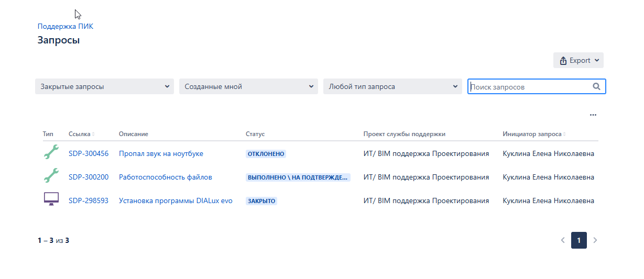The height and width of the screenshot is (279, 644).
Task: Expand the Любой тип запроса dropdown
Action: tap(392, 86)
